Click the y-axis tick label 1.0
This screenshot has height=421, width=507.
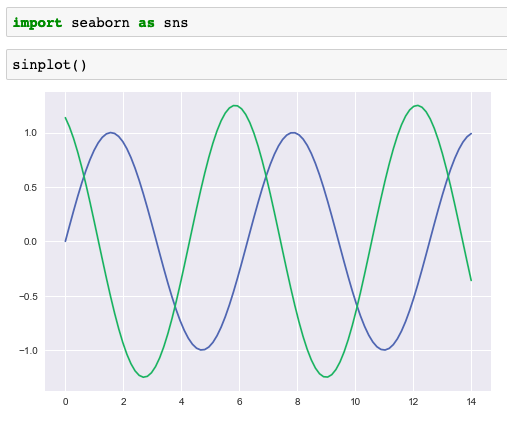pyautogui.click(x=30, y=133)
